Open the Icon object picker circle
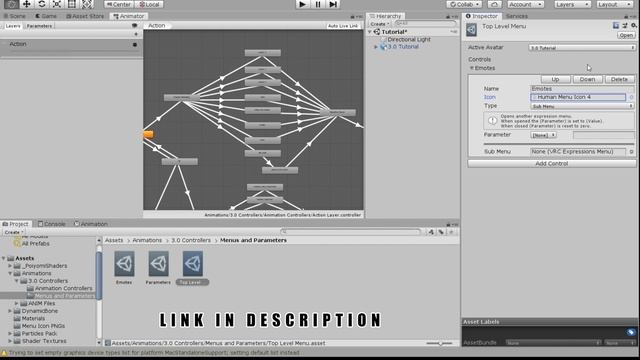 click(x=631, y=97)
